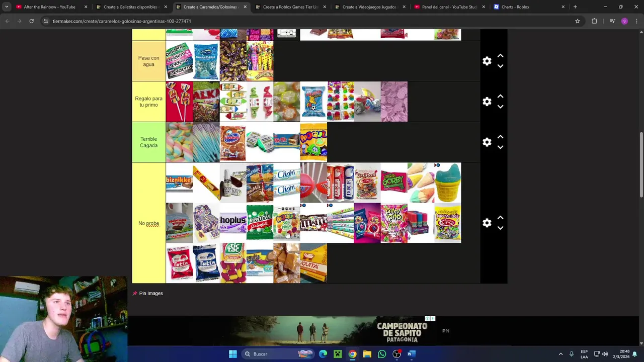Move 'Regalo para tu primo' tier down
This screenshot has width=644, height=362.
click(500, 107)
